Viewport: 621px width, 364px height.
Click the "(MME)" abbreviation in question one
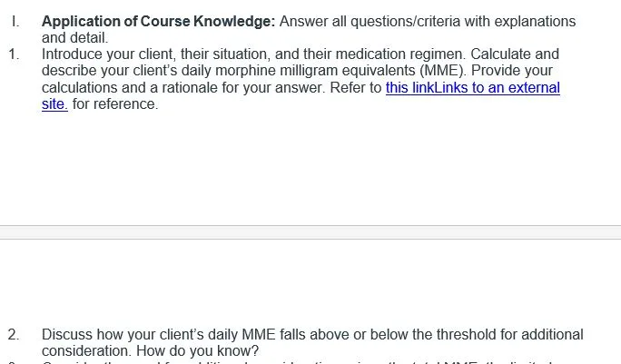[443, 71]
